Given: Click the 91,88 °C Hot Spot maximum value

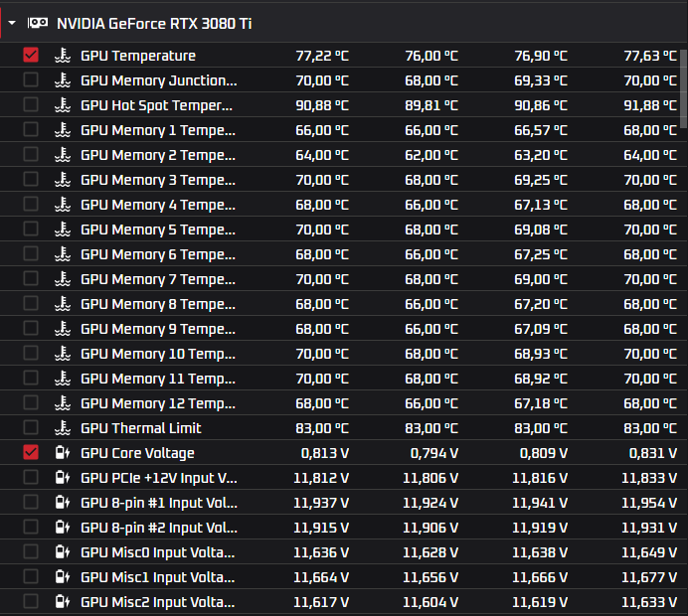Looking at the screenshot, I should pyautogui.click(x=650, y=105).
